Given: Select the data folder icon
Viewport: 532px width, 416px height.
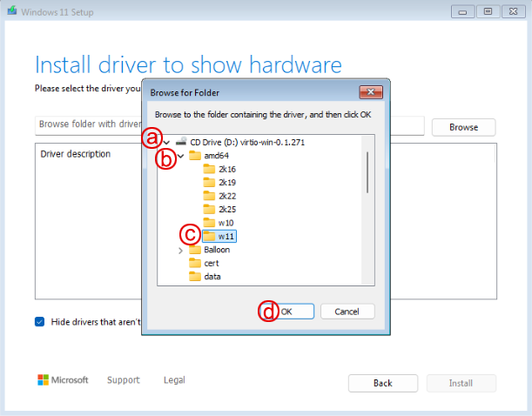Looking at the screenshot, I should [195, 277].
